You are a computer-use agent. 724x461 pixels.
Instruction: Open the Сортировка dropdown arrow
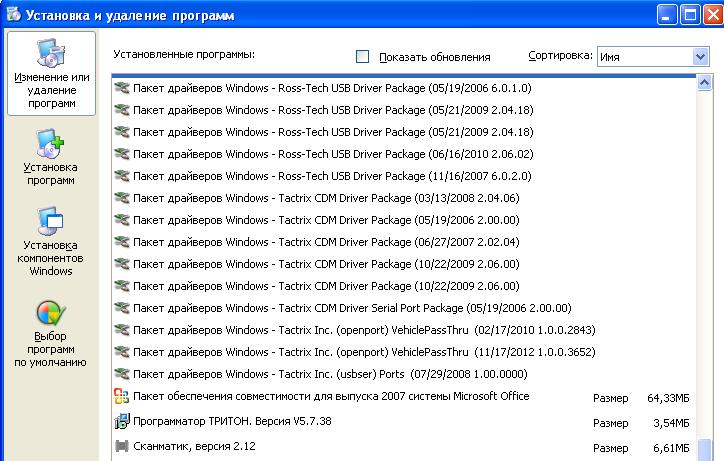[x=700, y=57]
